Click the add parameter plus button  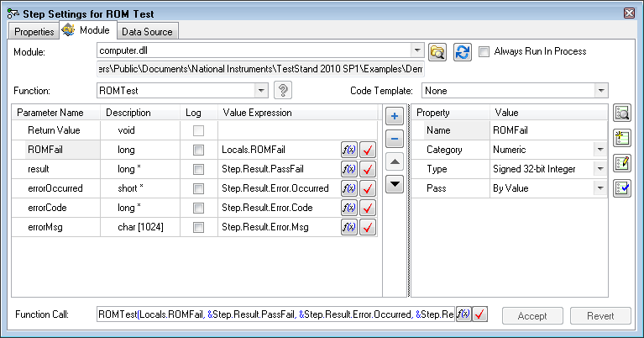click(x=396, y=116)
